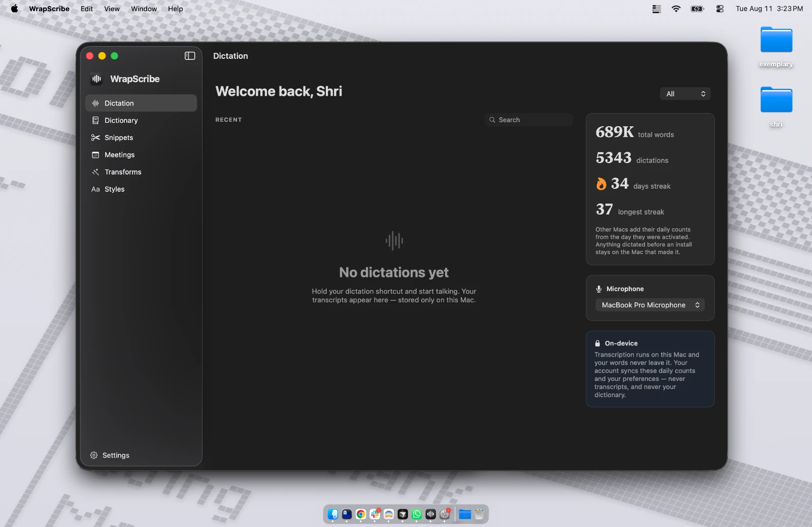Click the On-device lock icon
Viewport: 812px width, 527px height.
pos(598,343)
